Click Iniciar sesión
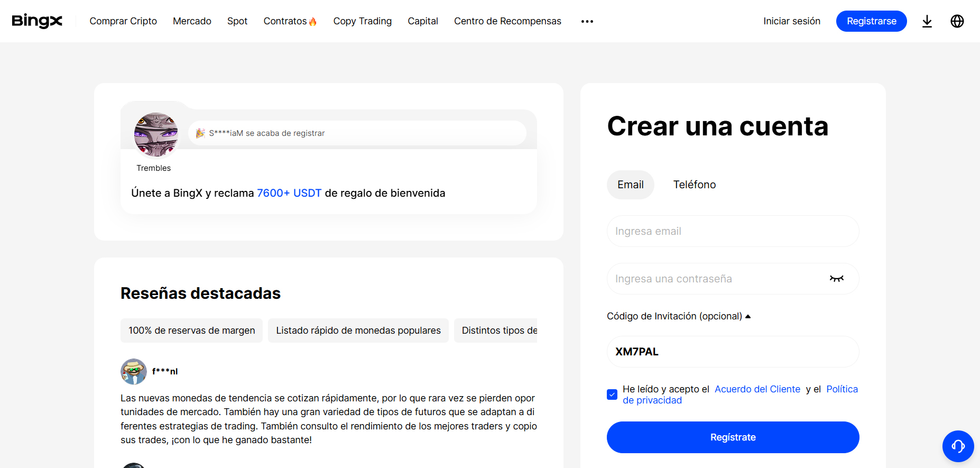 pos(791,21)
